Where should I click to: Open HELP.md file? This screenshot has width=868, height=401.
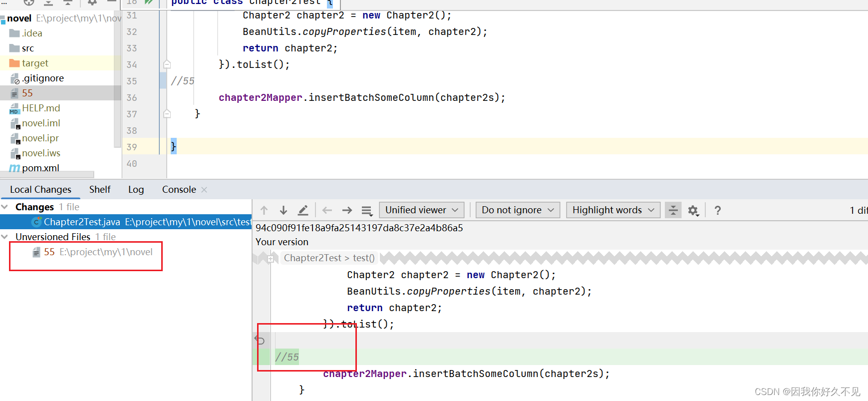click(41, 108)
